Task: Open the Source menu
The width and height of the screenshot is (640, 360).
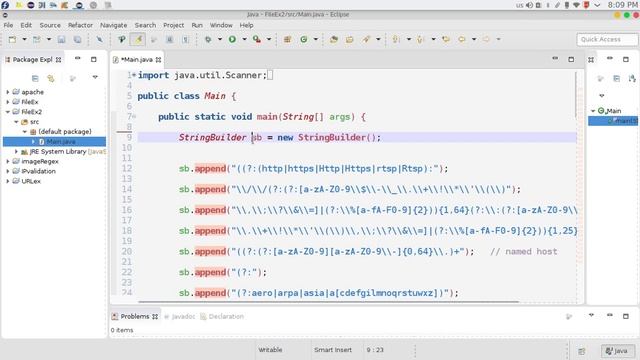Action: pyautogui.click(x=50, y=25)
